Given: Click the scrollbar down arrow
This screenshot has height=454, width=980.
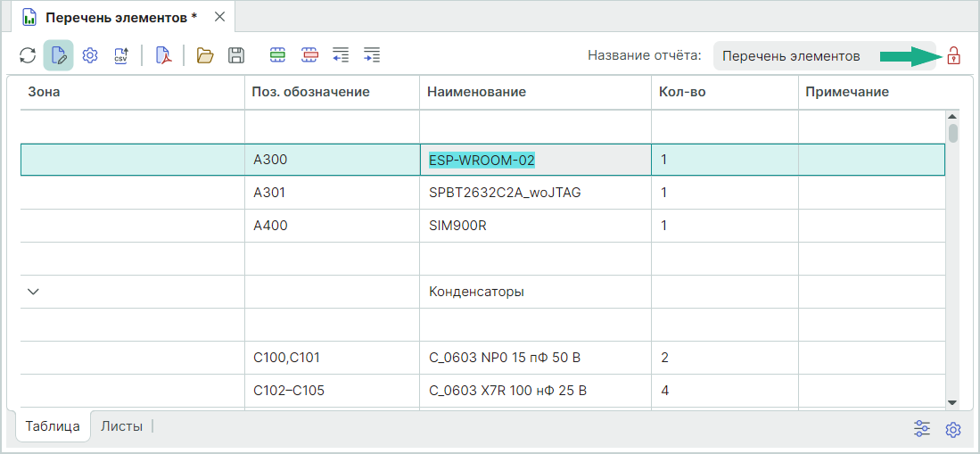Looking at the screenshot, I should (952, 402).
